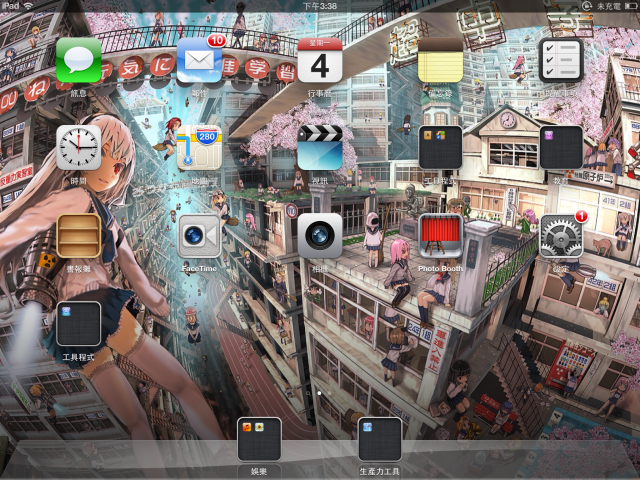Screen dimensions: 640x480
Task: Tap the rotation lock status icon
Action: point(587,6)
